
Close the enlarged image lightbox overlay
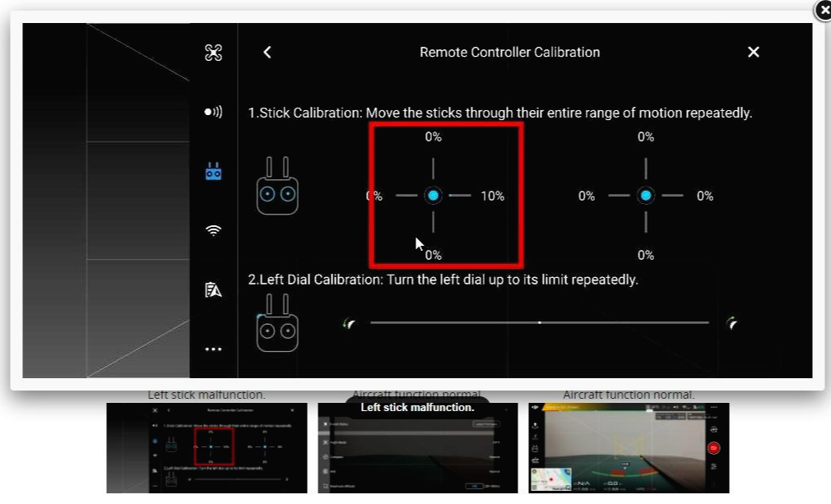[823, 10]
